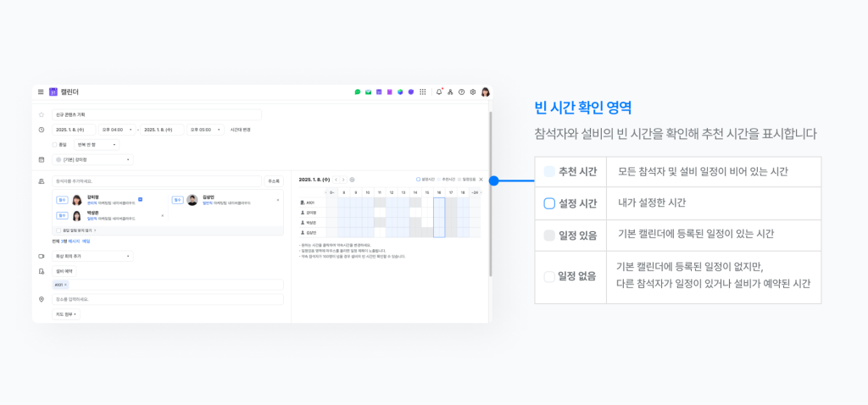The height and width of the screenshot is (405, 868).
Task: Open the purple note app icon
Action: (x=389, y=92)
